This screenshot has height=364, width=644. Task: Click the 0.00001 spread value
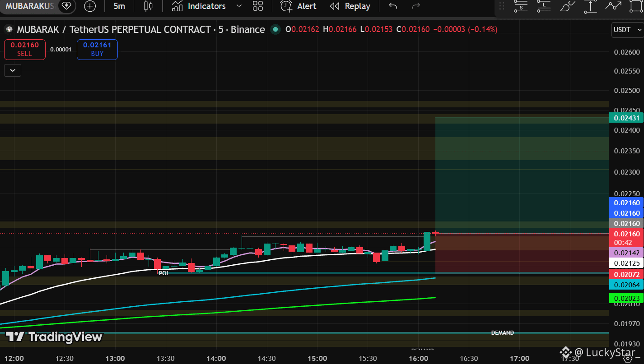[x=61, y=50]
